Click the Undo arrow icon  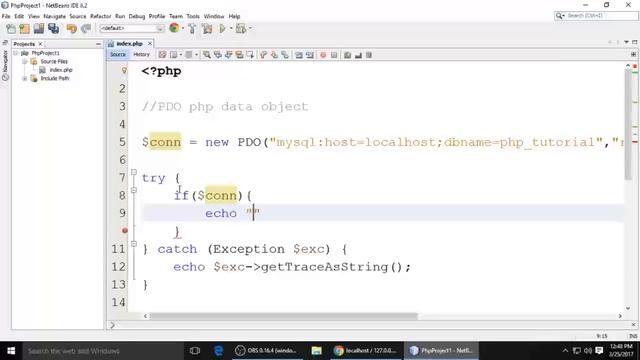pos(72,29)
